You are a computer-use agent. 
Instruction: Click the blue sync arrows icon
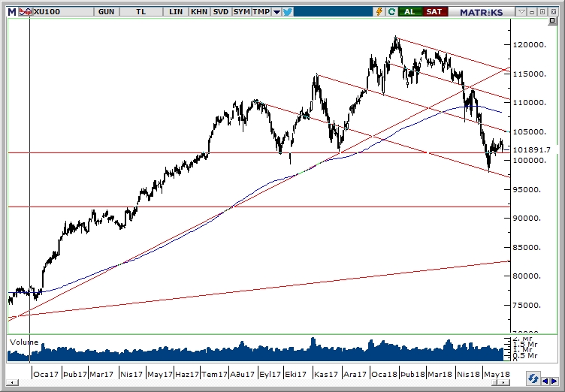533,379
